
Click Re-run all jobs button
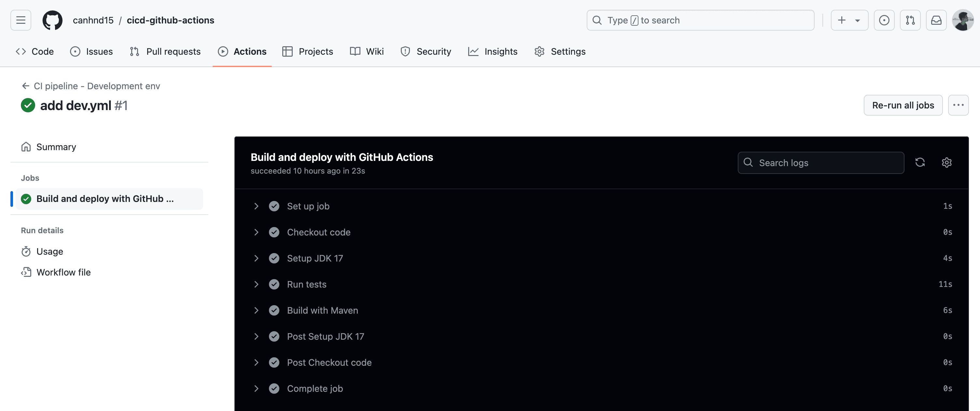(903, 105)
